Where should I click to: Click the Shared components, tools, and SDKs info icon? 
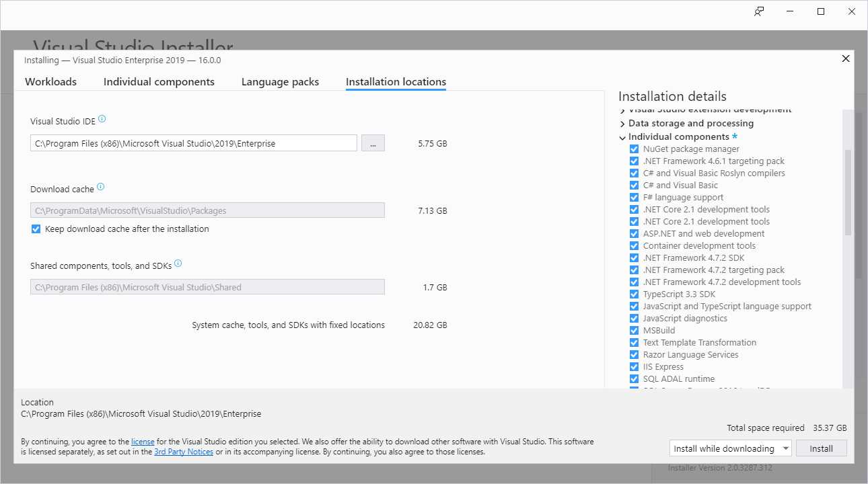click(178, 262)
